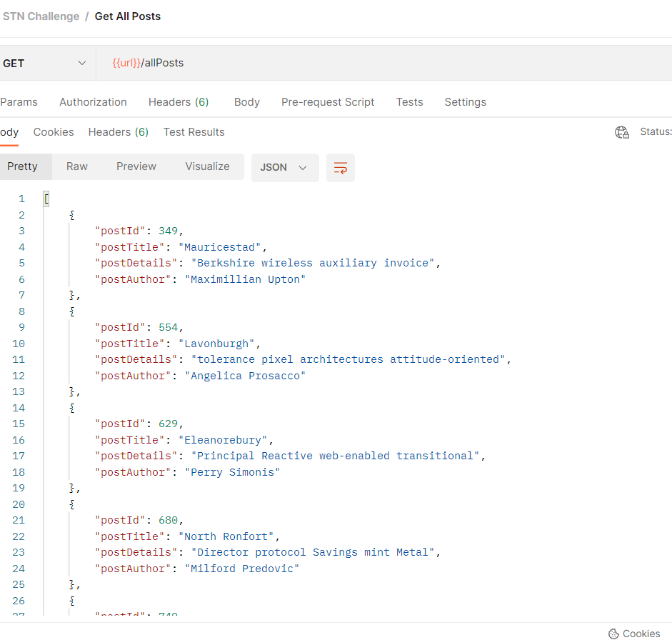Click the "postTitle" key on line 22
Viewport: 672px width, 640px height.
click(130, 536)
